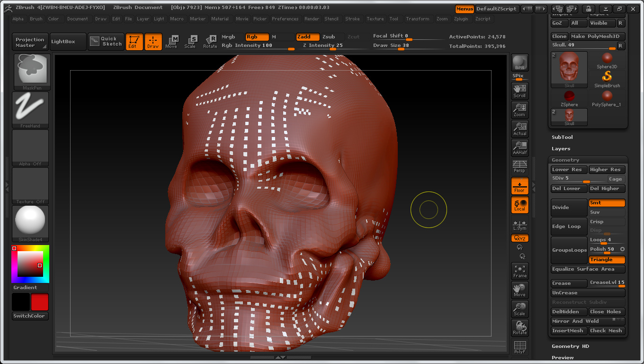
Task: Click the Texture Off slot
Action: tap(30, 185)
